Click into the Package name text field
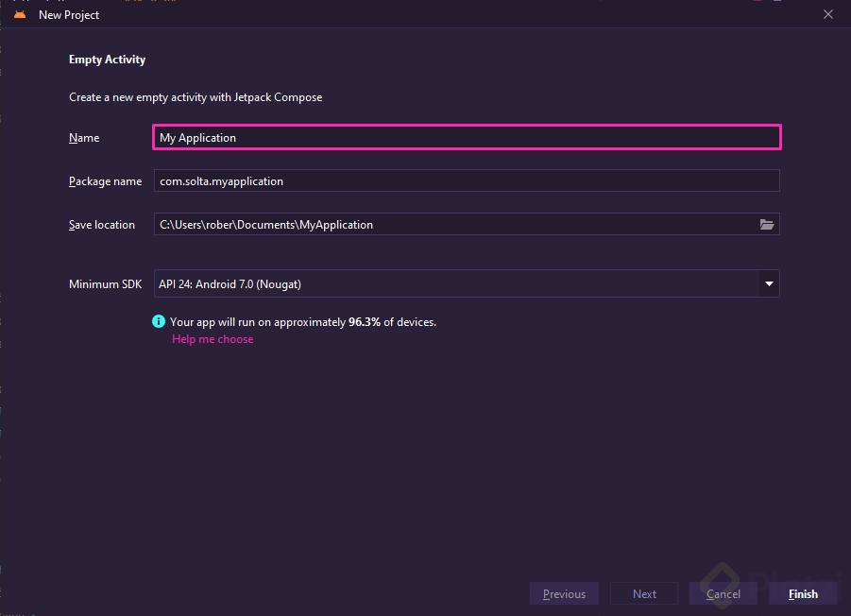This screenshot has width=851, height=616. (467, 181)
